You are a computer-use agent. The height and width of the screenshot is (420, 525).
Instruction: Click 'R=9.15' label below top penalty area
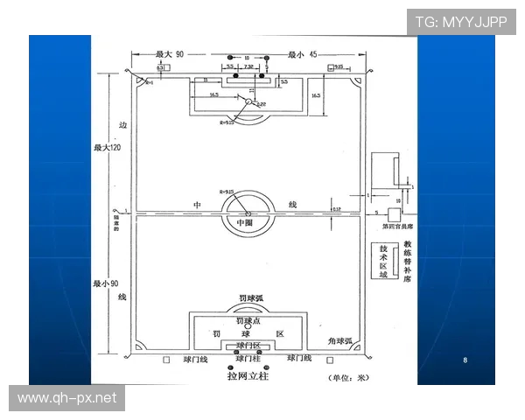point(227,122)
